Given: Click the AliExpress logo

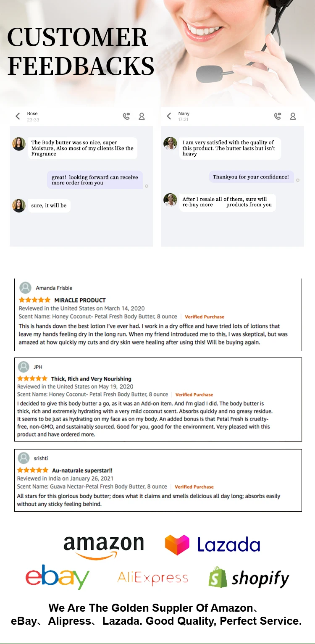Looking at the screenshot, I should 152,578.
